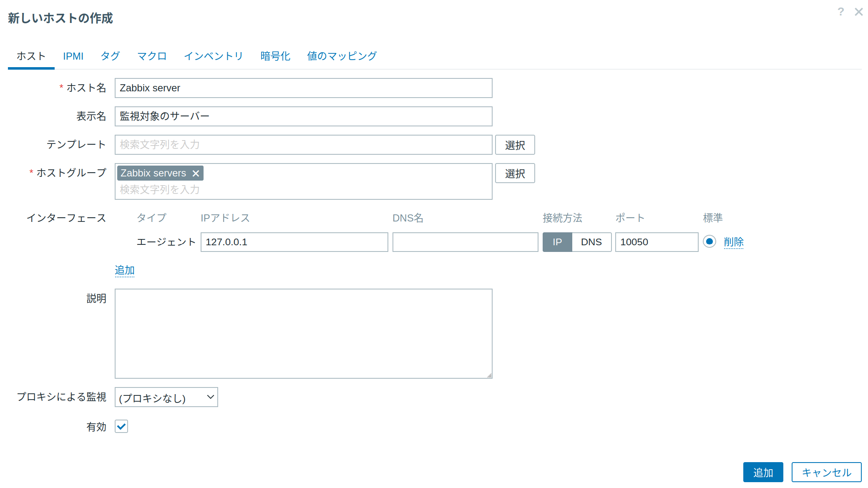Open the インベントリ tab
Viewport: 868px width, 488px height.
click(213, 56)
